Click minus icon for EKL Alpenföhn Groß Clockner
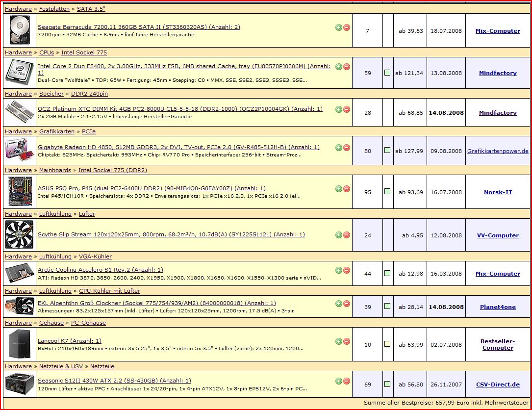This screenshot has height=410, width=532. pos(346,304)
